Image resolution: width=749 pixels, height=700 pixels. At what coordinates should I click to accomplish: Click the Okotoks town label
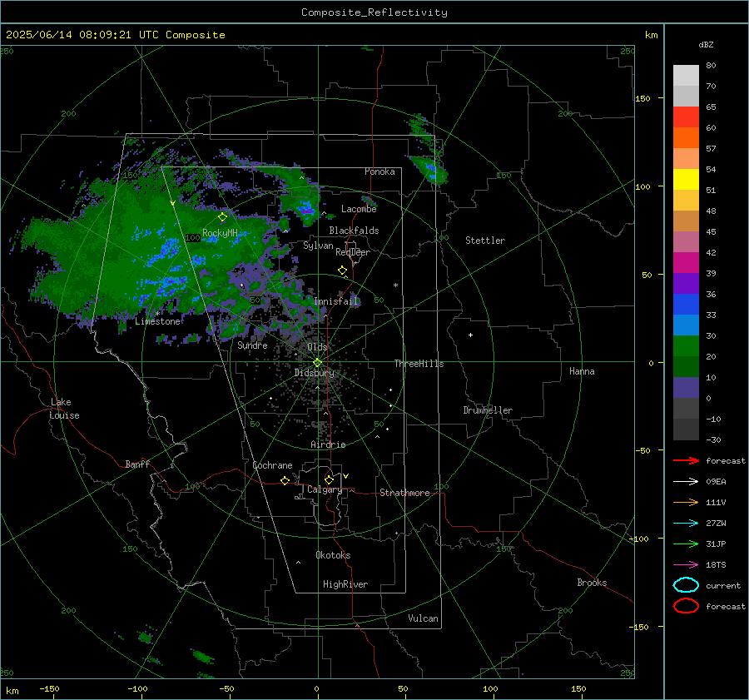tap(333, 556)
